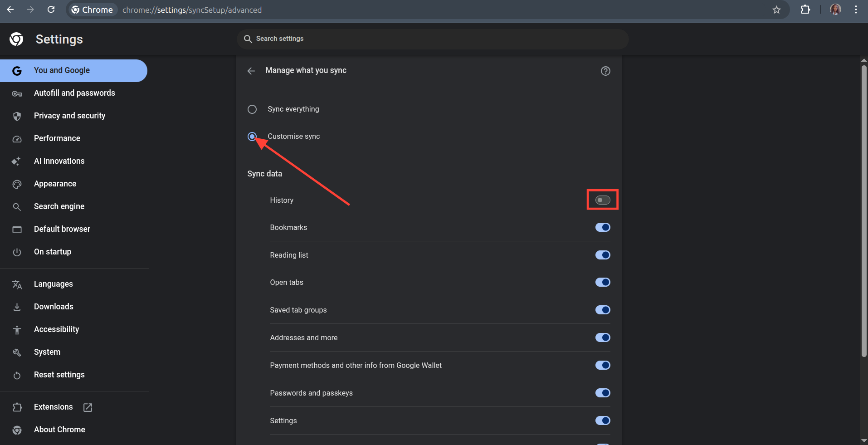Go to Autofill and passwords section
This screenshot has width=868, height=445.
pyautogui.click(x=74, y=93)
